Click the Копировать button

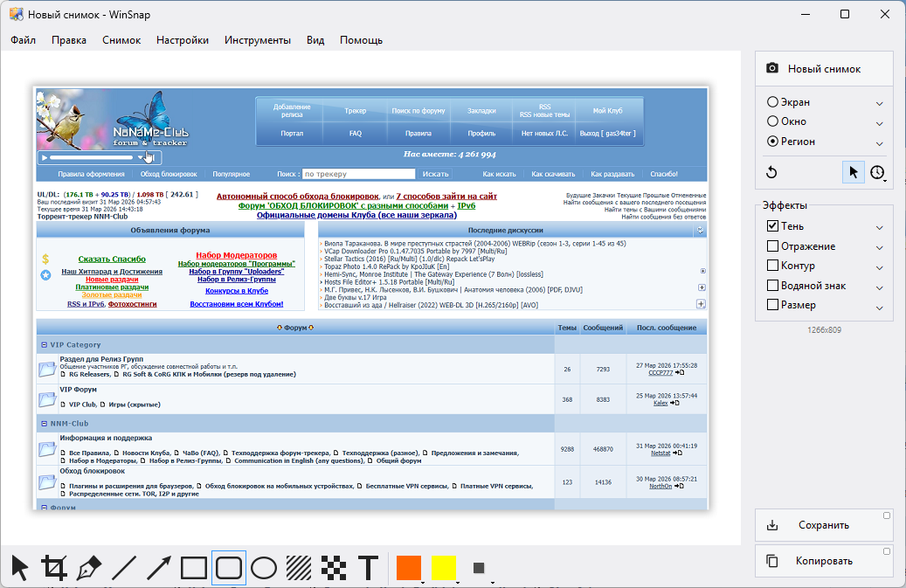(x=823, y=561)
